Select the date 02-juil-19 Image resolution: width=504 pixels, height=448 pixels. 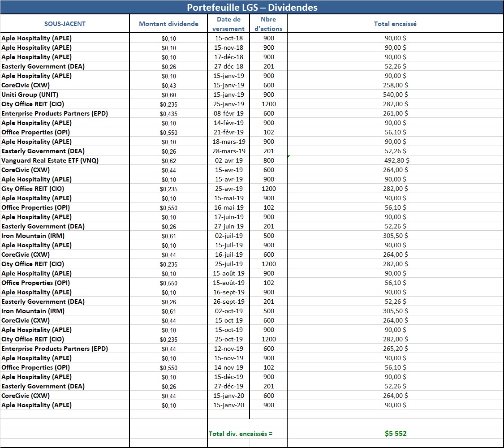click(229, 236)
